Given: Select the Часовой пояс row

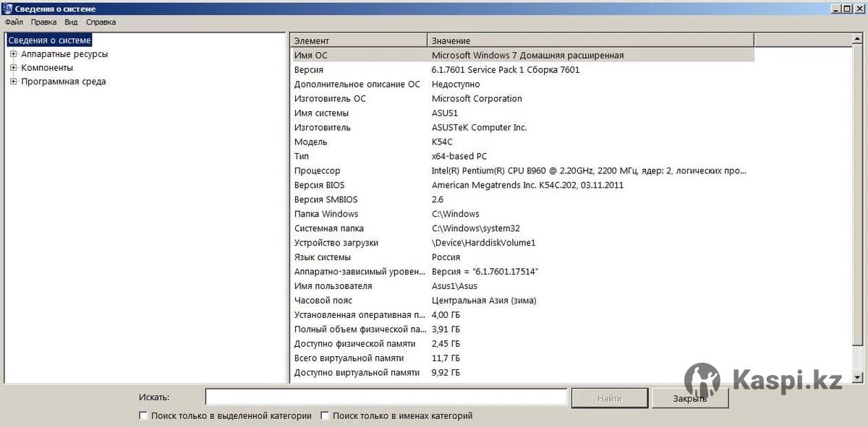Looking at the screenshot, I should [522, 301].
